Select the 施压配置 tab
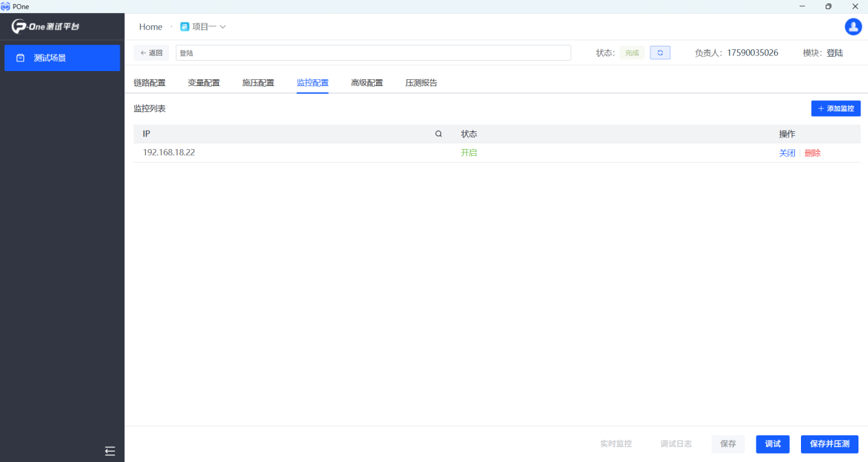This screenshot has height=462, width=868. tap(258, 83)
